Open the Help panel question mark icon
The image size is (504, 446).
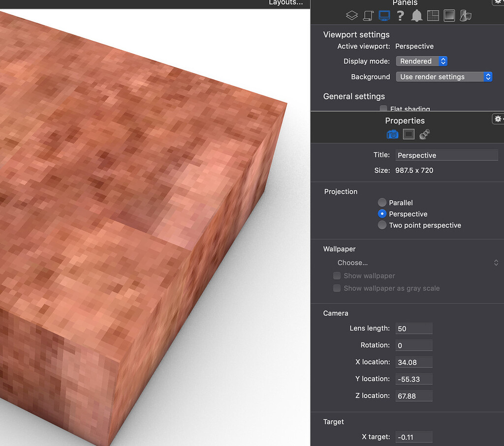[400, 15]
